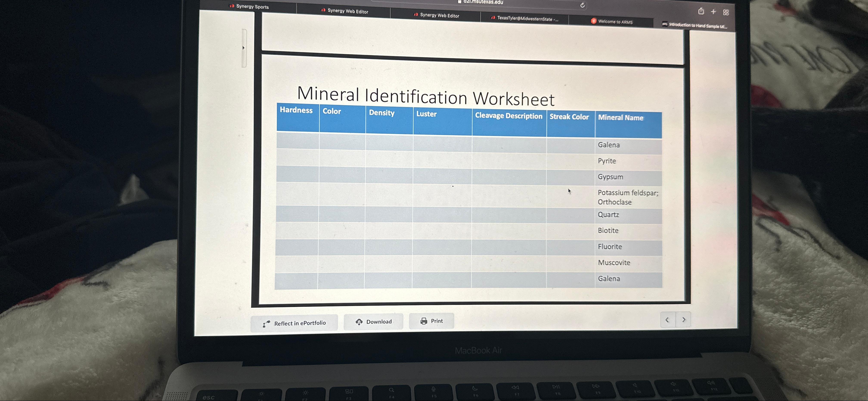
Task: Click the Reflect in ePortfolio icon
Action: pyautogui.click(x=266, y=324)
